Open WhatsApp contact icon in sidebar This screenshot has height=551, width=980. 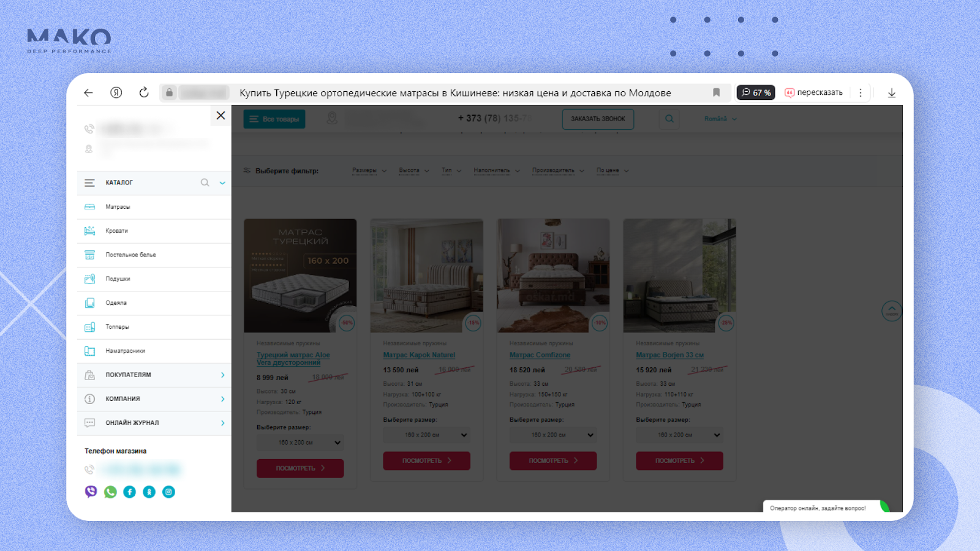coord(110,492)
